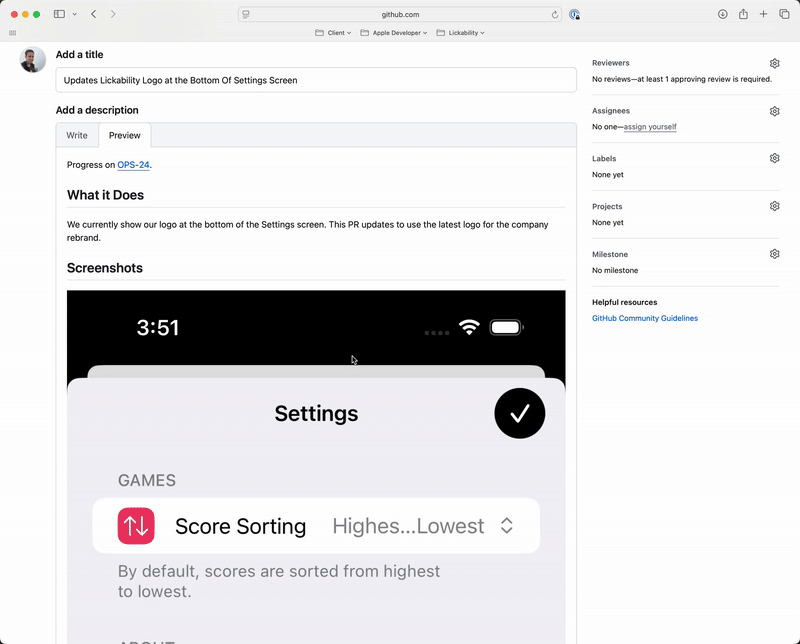Open GitHub Community Guidelines link

645,318
